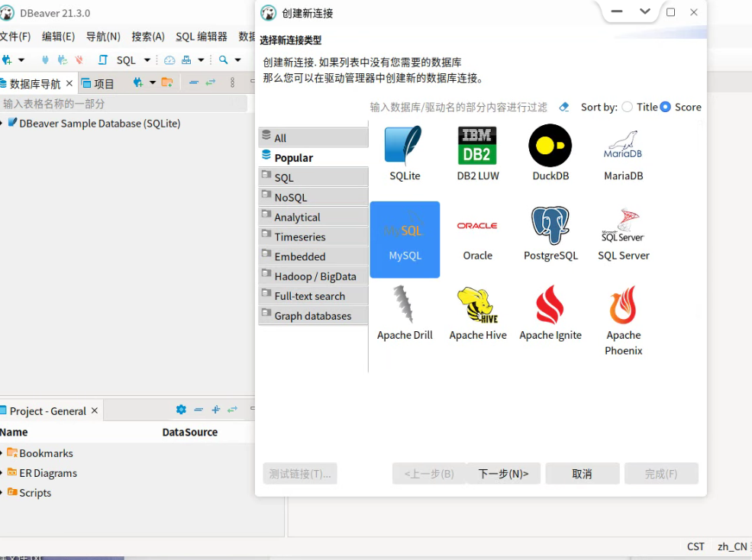The height and width of the screenshot is (560, 752).
Task: Open the 编辑(E) menu
Action: tap(58, 37)
